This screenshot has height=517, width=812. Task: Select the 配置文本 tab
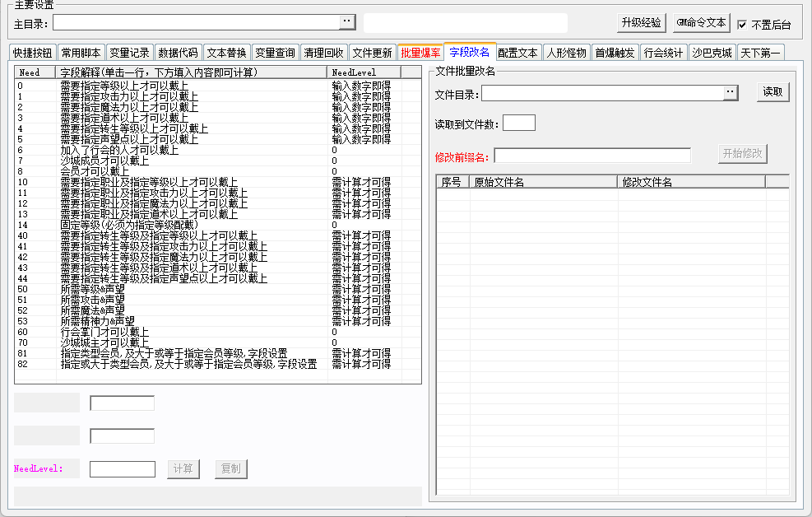[517, 53]
